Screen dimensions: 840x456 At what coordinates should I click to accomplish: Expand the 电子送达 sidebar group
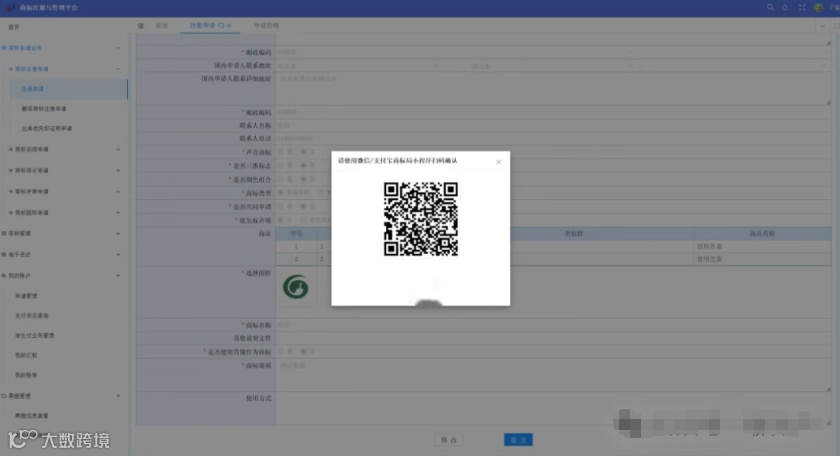point(63,255)
